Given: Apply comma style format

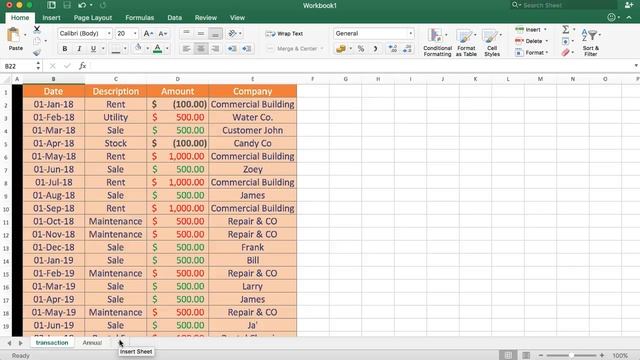Looking at the screenshot, I should point(375,49).
